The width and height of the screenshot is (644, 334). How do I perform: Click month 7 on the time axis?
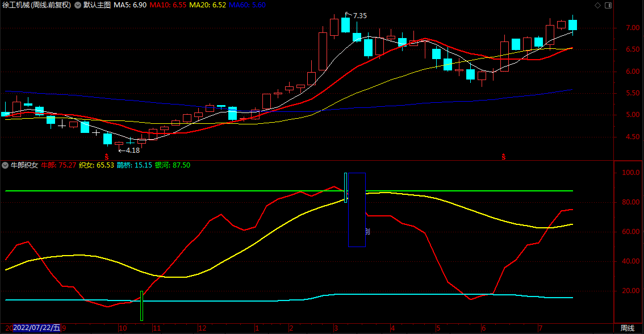(x=541, y=328)
